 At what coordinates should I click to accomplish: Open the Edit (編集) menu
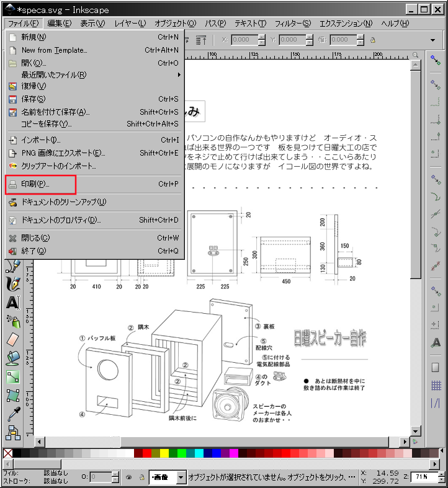(59, 24)
